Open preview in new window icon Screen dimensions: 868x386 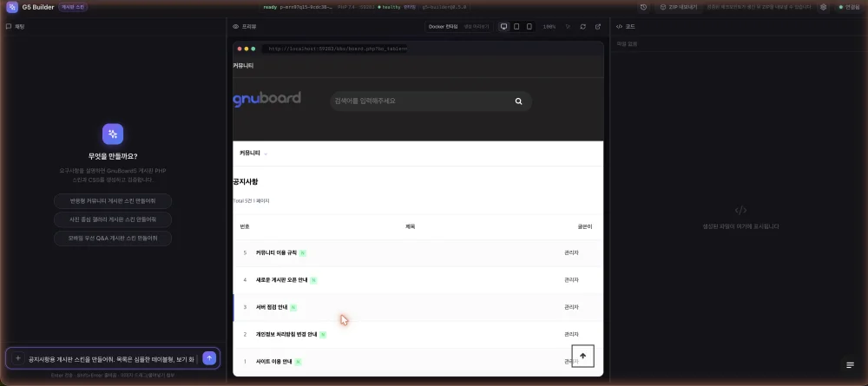click(x=598, y=27)
